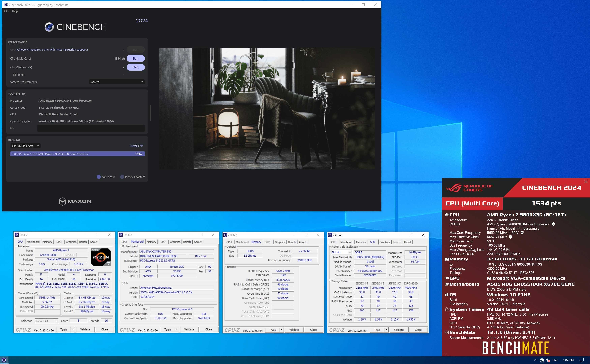Click the Ryzen 7 logo in CPU-Z
This screenshot has height=364, width=590.
[x=101, y=257]
